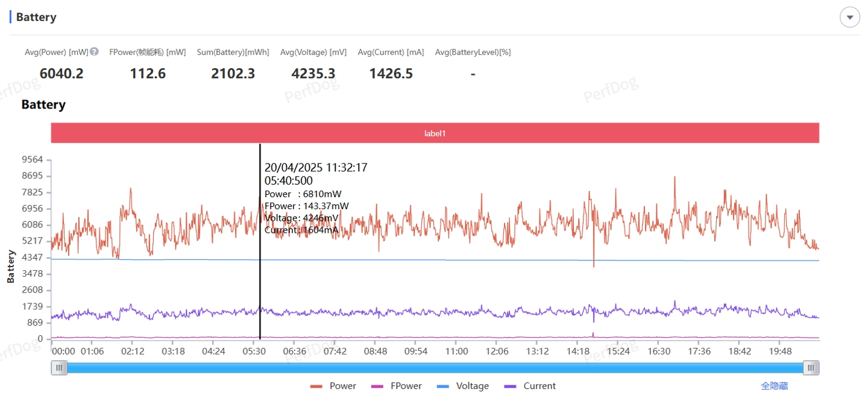This screenshot has width=868, height=404.
Task: Click the Avg(Voltage) value 4235.3
Action: (313, 74)
